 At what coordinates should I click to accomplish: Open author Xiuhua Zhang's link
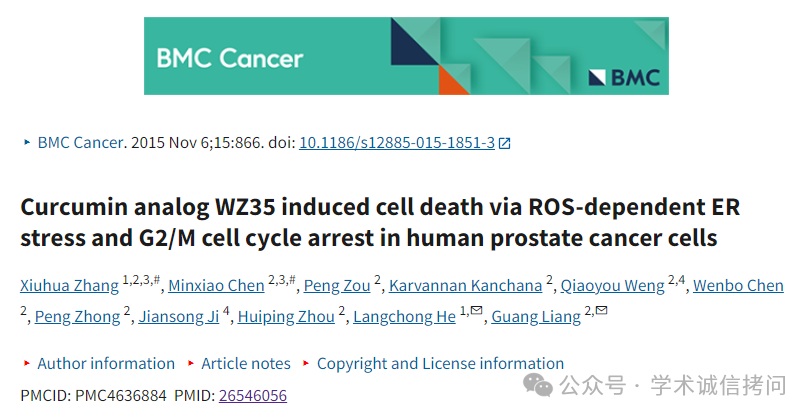point(69,285)
